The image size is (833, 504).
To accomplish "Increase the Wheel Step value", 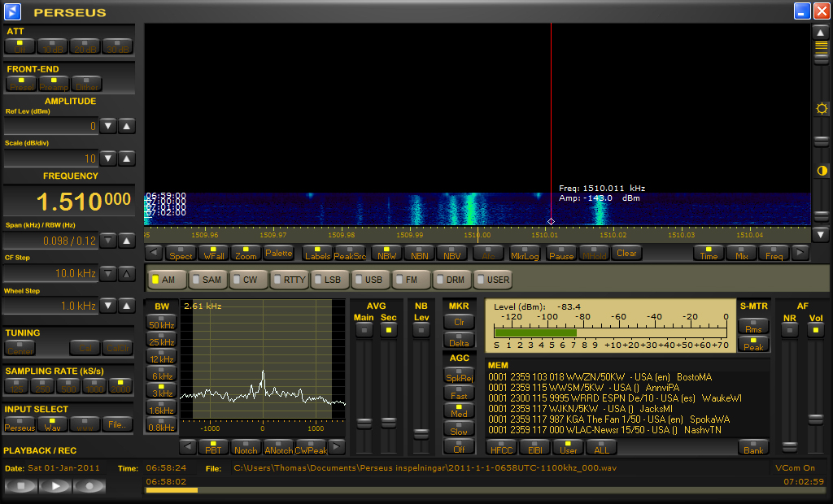I will (x=126, y=306).
